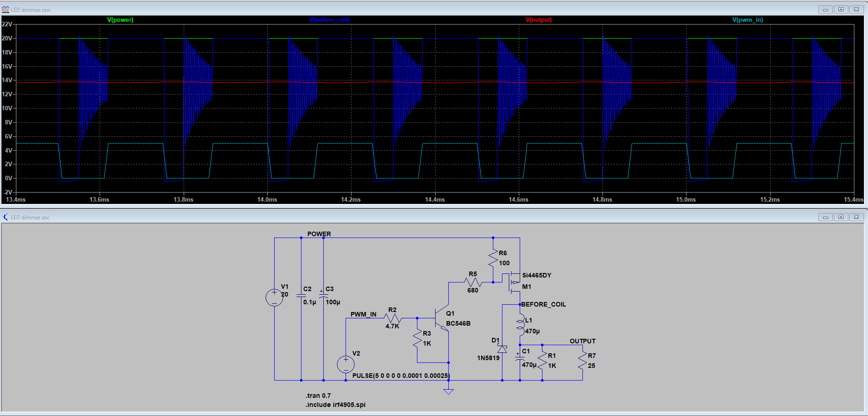Click the LED dimmer.raw title bar text
This screenshot has width=868, height=416.
pyautogui.click(x=31, y=10)
